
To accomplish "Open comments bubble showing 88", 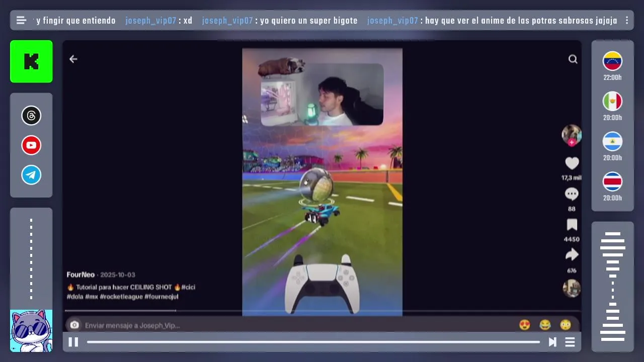I will (x=572, y=194).
